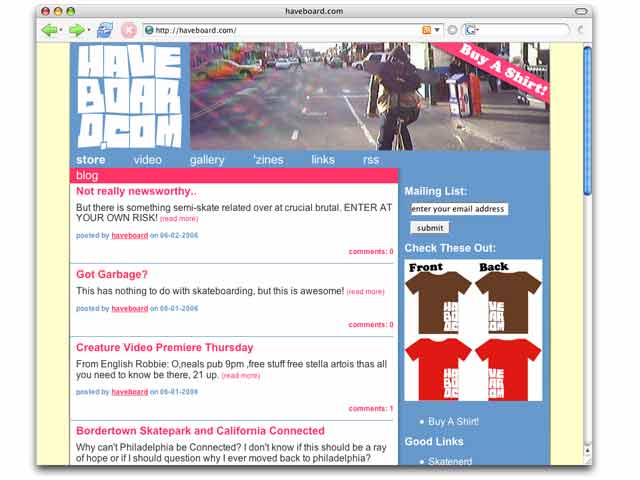640x480 pixels.
Task: Click the toolbar toggle pill in title bar
Action: pos(580,11)
